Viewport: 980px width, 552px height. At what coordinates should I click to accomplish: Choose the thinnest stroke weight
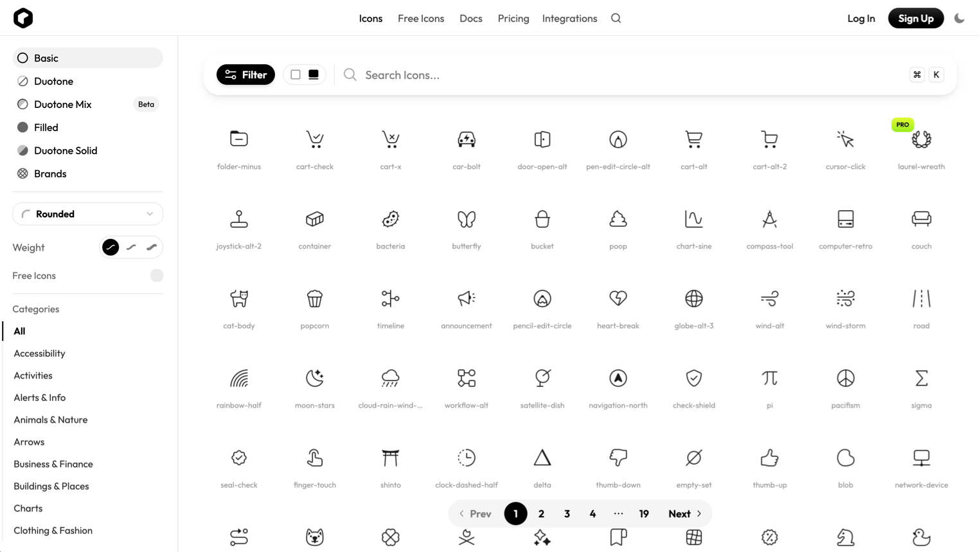pyautogui.click(x=111, y=247)
